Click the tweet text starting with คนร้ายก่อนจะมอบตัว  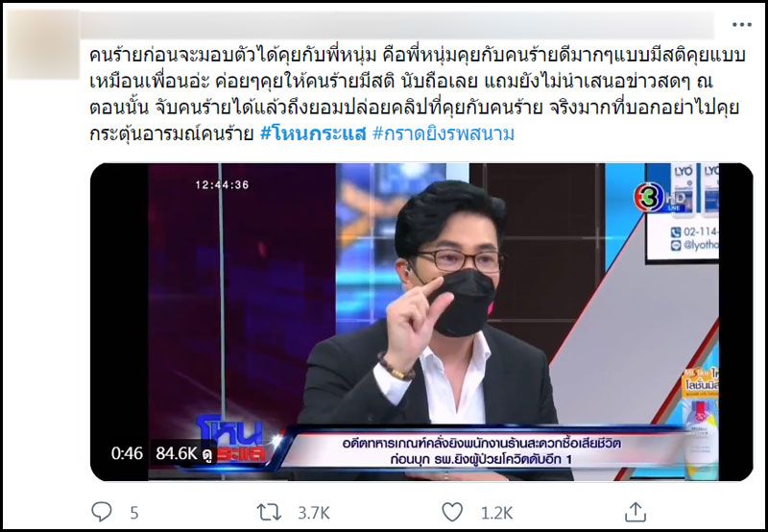[418, 94]
